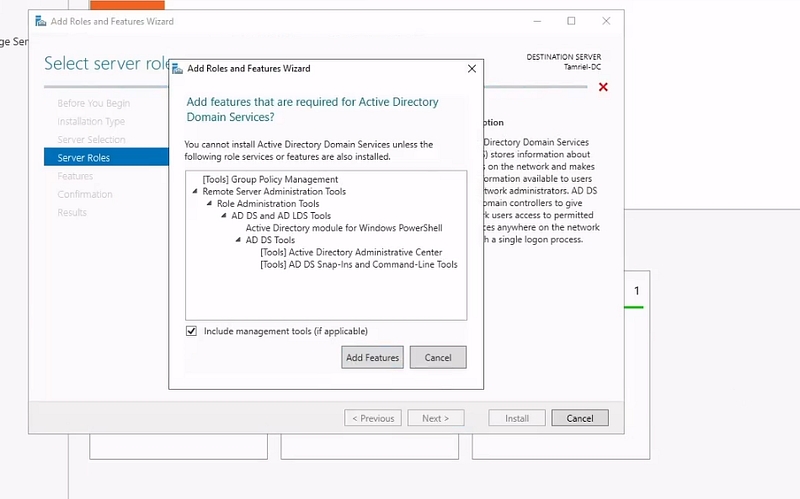The width and height of the screenshot is (800, 499).
Task: Go to Before You Begin step
Action: tap(93, 103)
